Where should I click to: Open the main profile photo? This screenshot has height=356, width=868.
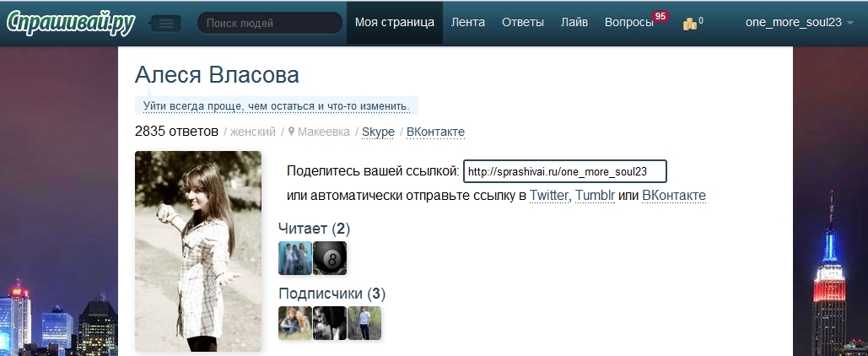coord(198,251)
